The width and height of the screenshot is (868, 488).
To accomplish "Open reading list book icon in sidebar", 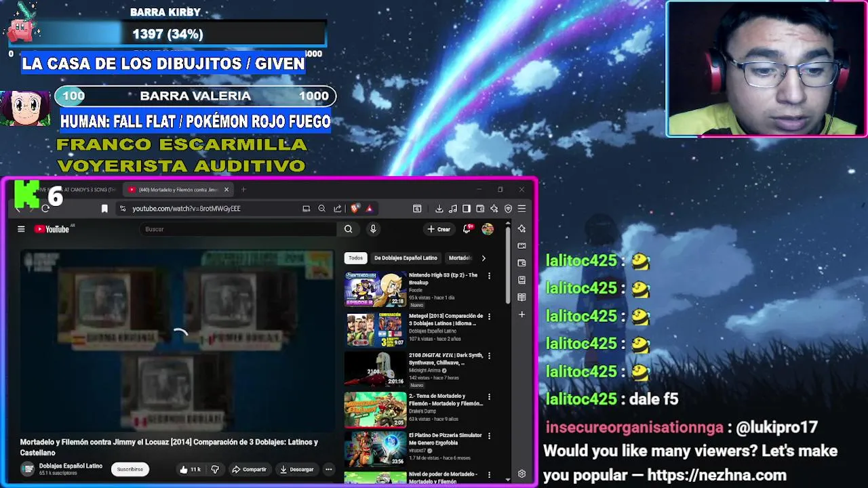I will pyautogui.click(x=521, y=297).
